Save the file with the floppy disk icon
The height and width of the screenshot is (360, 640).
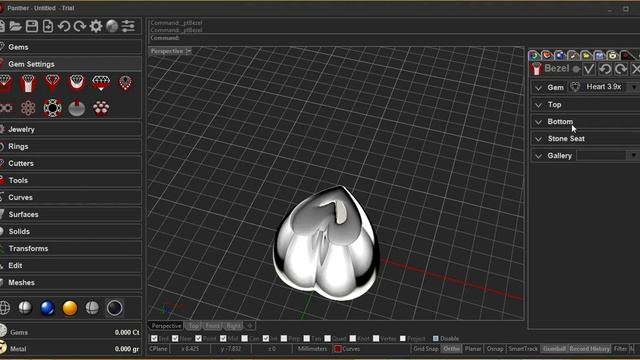pyautogui.click(x=31, y=26)
